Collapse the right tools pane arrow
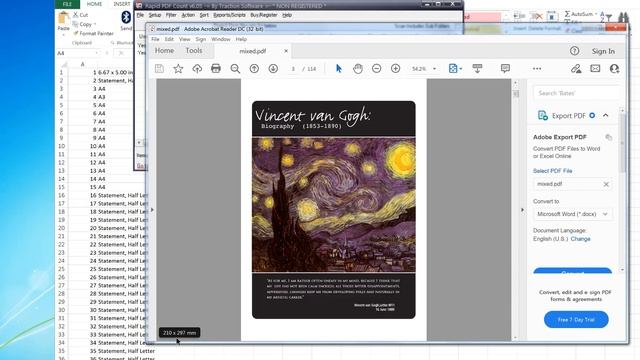 (x=522, y=210)
